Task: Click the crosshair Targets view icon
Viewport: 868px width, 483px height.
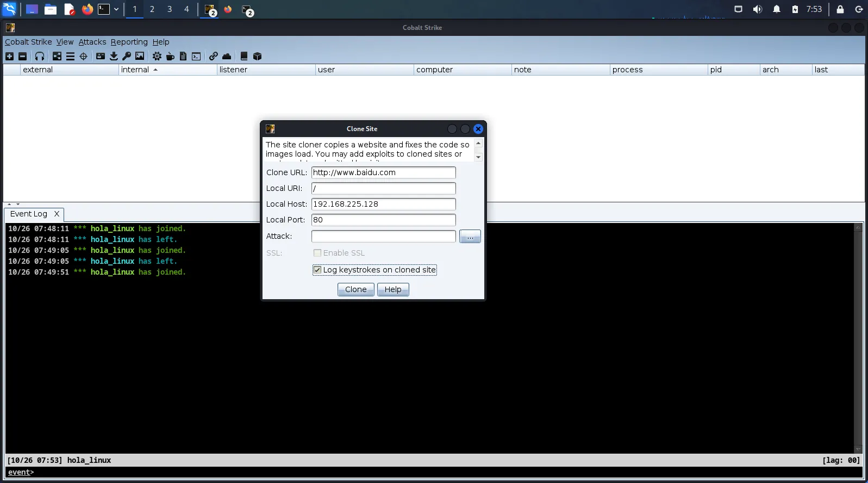Action: (83, 56)
